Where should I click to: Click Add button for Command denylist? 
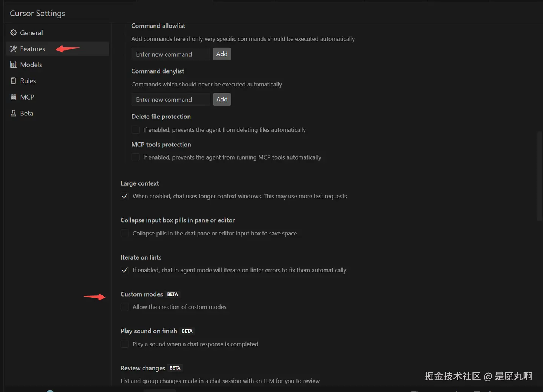(x=222, y=99)
